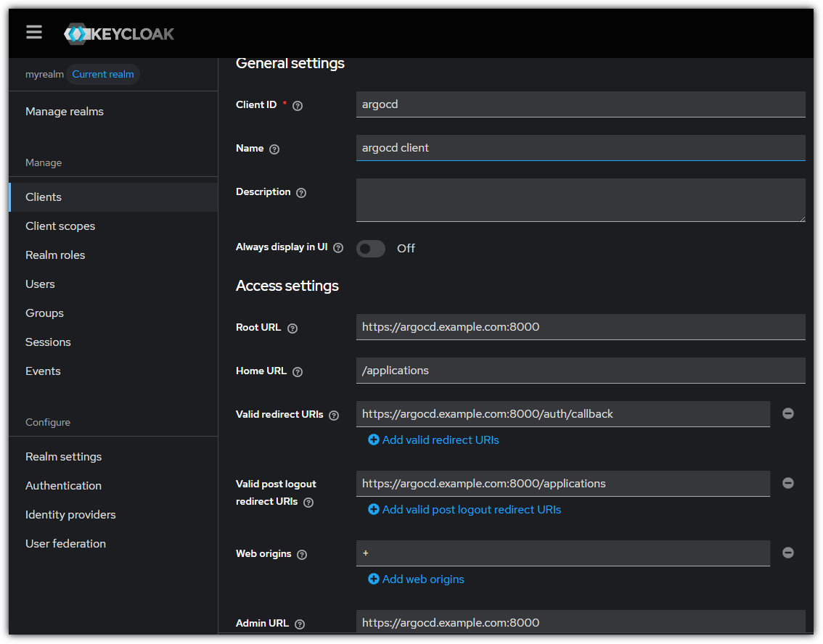Show help for Root URL
823x644 pixels.
pos(292,329)
